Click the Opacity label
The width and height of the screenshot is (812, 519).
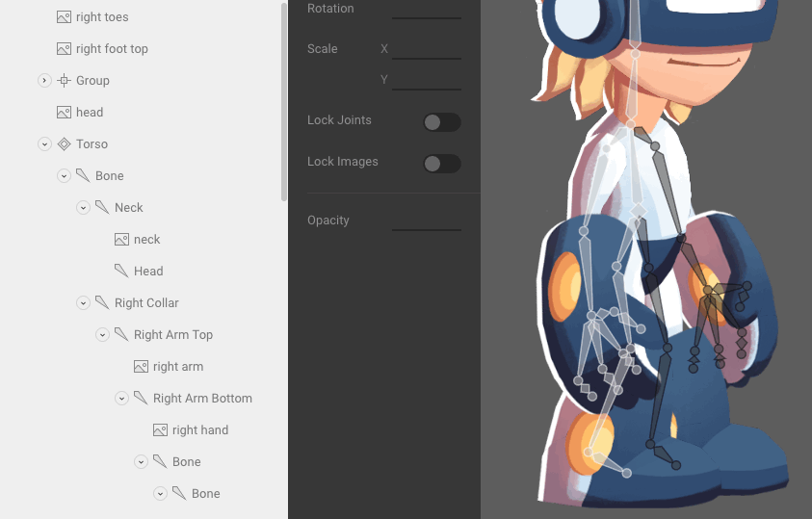[x=327, y=221]
